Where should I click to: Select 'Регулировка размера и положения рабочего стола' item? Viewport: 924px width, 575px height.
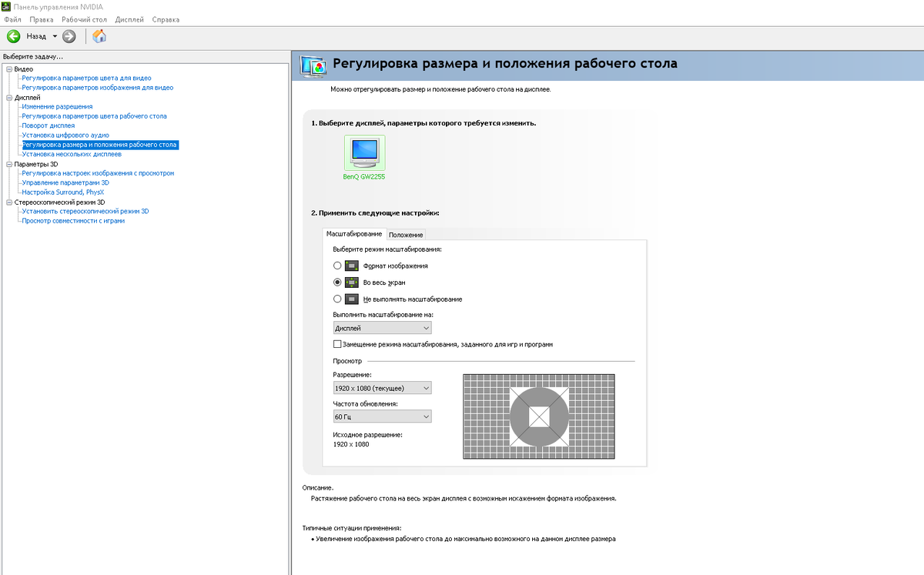pyautogui.click(x=100, y=145)
